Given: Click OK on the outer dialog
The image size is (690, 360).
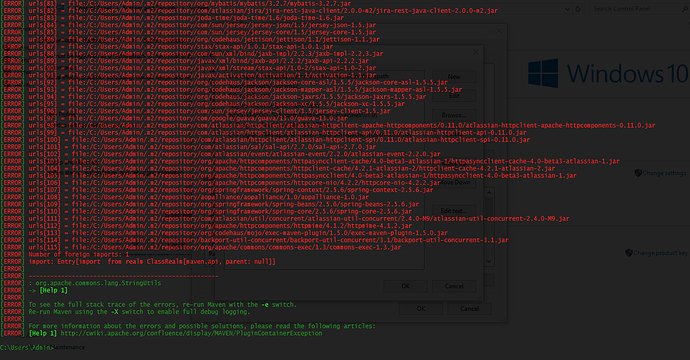Looking at the screenshot, I should pyautogui.click(x=421, y=309).
